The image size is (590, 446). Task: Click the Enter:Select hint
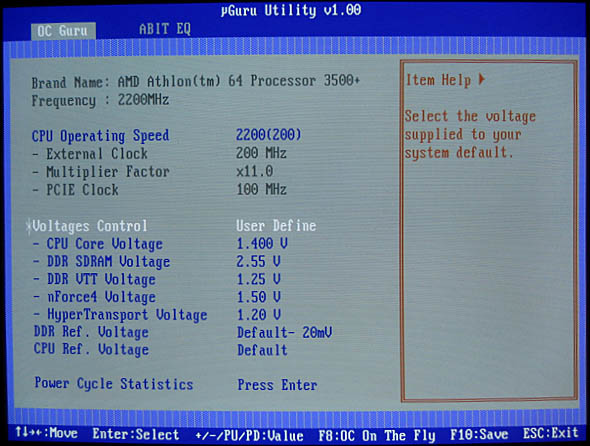[136, 434]
